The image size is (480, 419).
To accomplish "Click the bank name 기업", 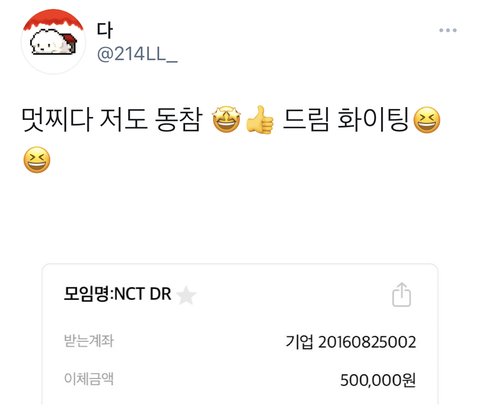I will coord(299,342).
